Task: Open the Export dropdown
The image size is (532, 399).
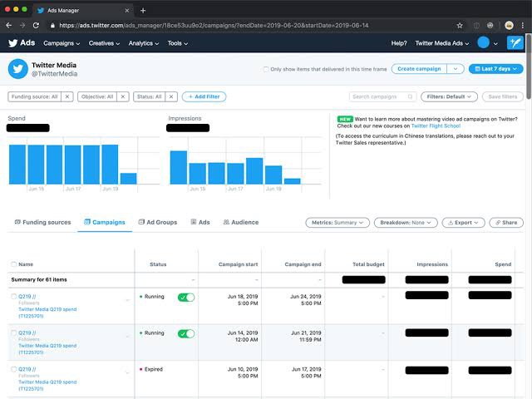Action: [464, 223]
